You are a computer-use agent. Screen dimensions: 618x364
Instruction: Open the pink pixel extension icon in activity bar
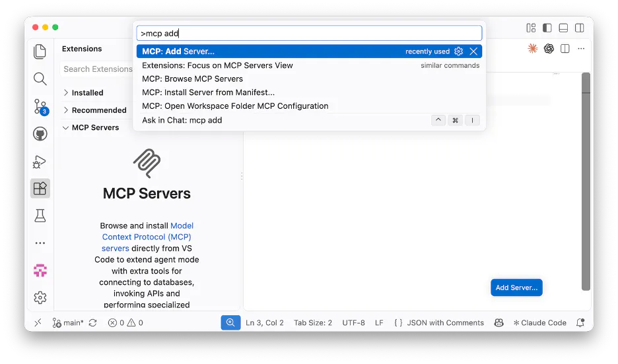[40, 270]
